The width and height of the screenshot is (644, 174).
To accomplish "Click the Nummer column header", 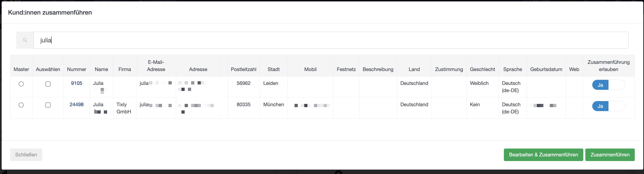I will coord(76,69).
